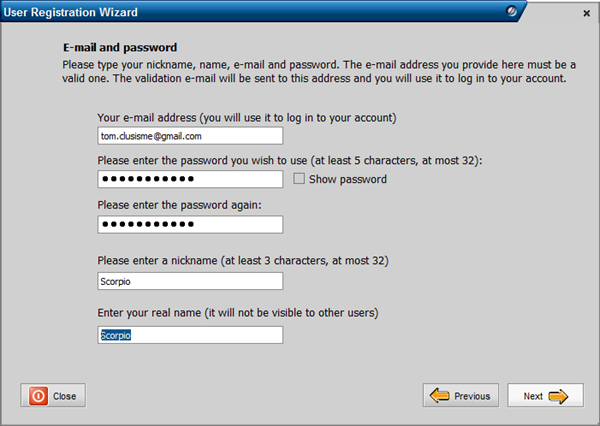Click the 'Enter your real name' label

(237, 314)
